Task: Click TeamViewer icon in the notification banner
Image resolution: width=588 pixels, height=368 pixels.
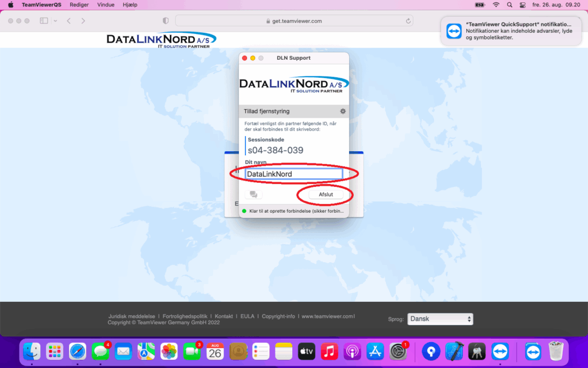Action: point(454,30)
